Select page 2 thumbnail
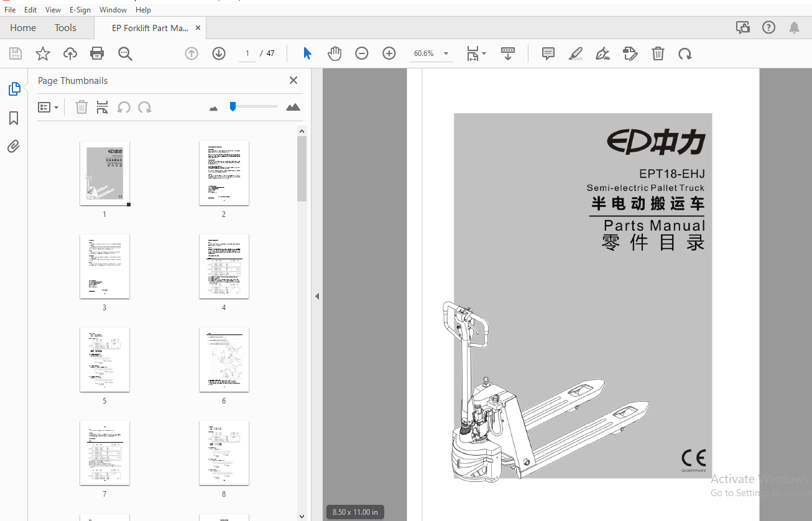 coord(224,173)
